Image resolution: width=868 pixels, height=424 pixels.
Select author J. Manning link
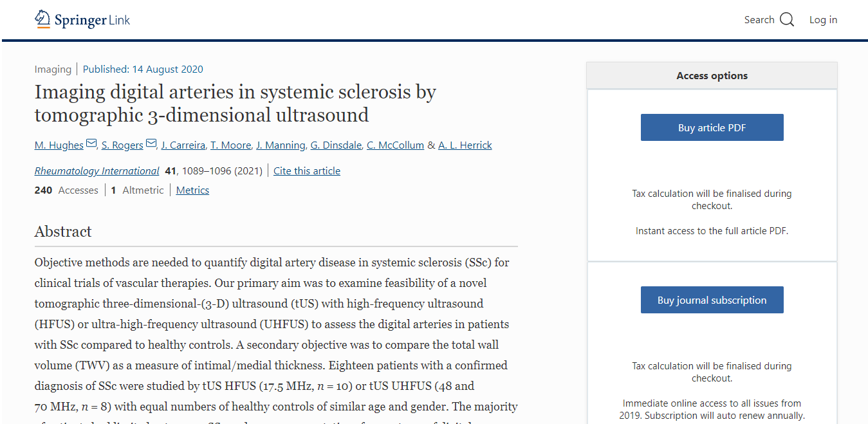[281, 145]
